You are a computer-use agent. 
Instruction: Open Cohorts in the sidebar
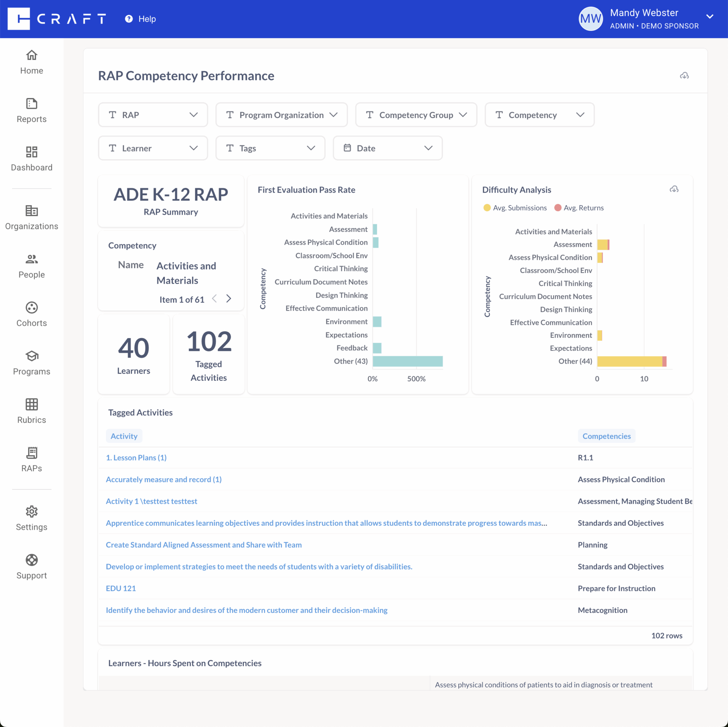point(32,315)
